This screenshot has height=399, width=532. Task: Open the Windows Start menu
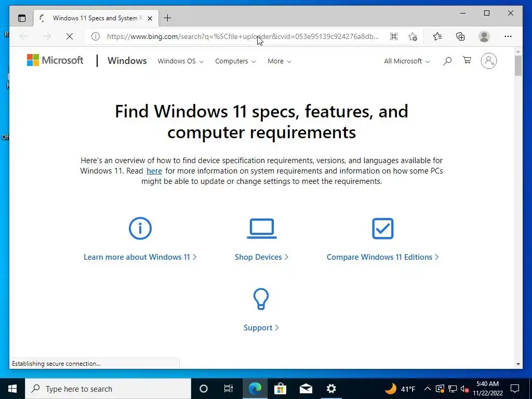tap(12, 389)
